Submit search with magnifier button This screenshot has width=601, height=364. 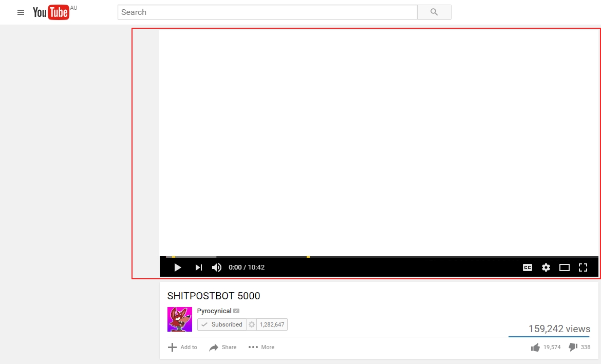[434, 12]
